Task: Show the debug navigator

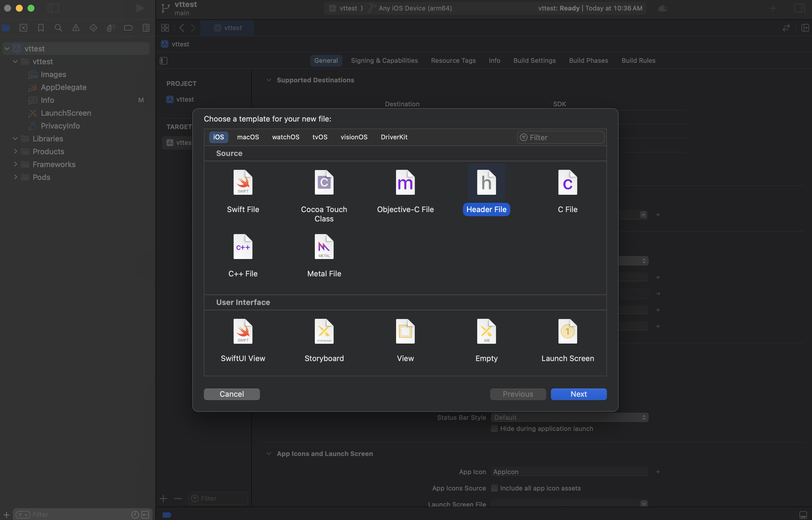Action: 111,28
